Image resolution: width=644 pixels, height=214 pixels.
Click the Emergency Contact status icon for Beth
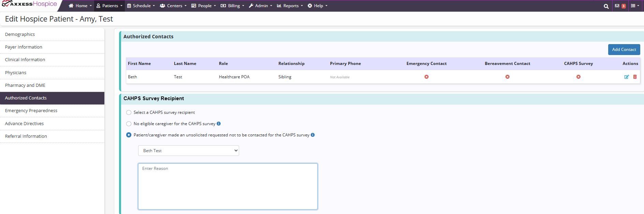pos(426,77)
